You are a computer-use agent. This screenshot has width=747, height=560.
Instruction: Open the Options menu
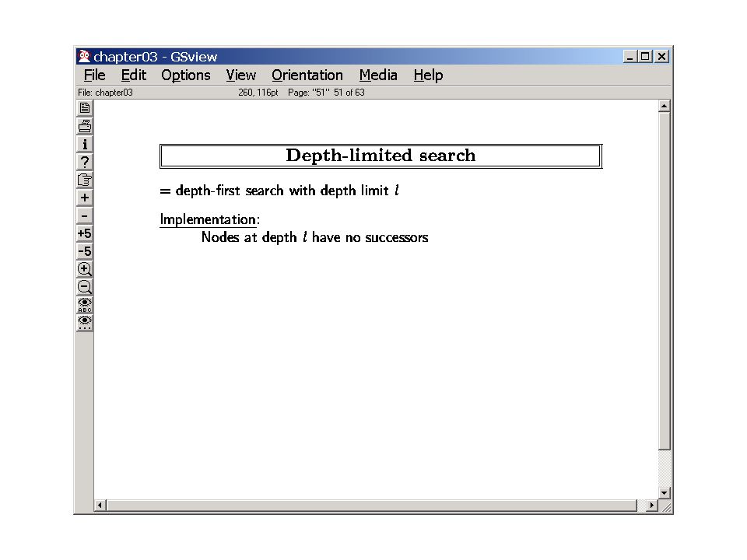click(x=186, y=75)
